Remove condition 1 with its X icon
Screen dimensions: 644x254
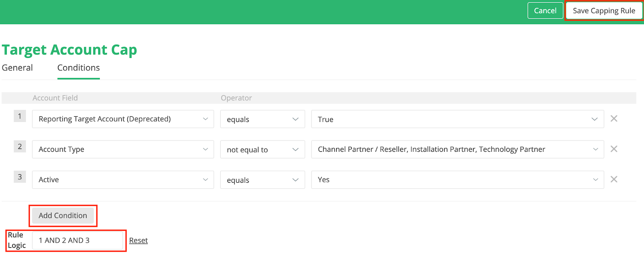(x=614, y=119)
